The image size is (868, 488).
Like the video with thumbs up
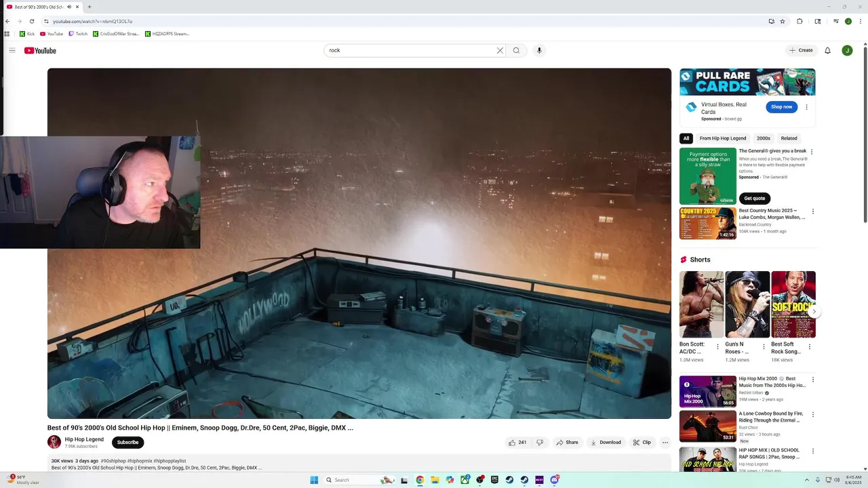(517, 443)
